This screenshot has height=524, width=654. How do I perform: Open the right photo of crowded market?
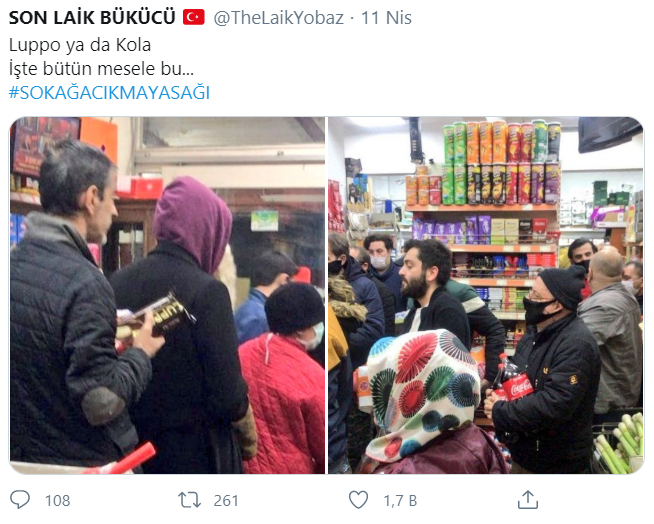pyautogui.click(x=486, y=295)
